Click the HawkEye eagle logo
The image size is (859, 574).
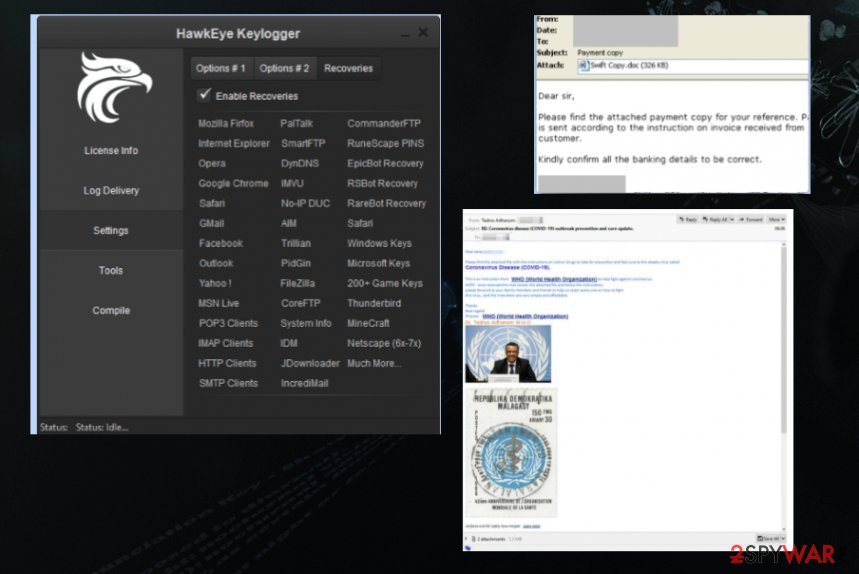point(113,89)
